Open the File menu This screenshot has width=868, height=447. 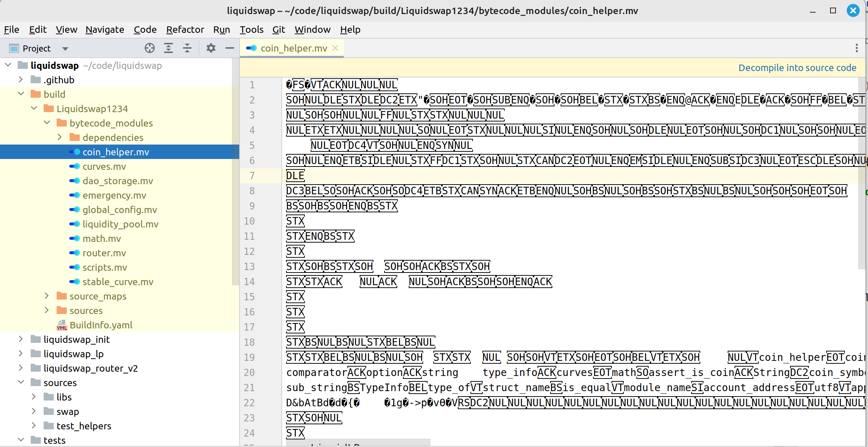point(12,30)
